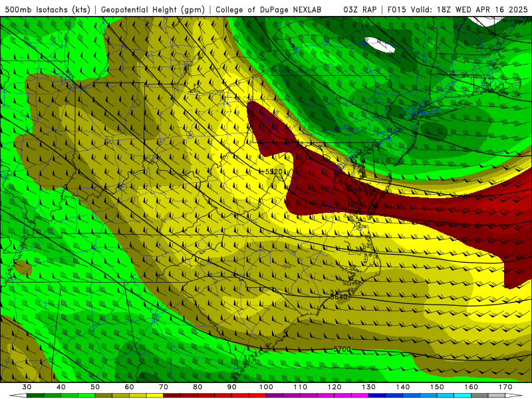The image size is (532, 399).
Task: Click 'College of DuPage NEXLAB' in header
Action: click(269, 9)
